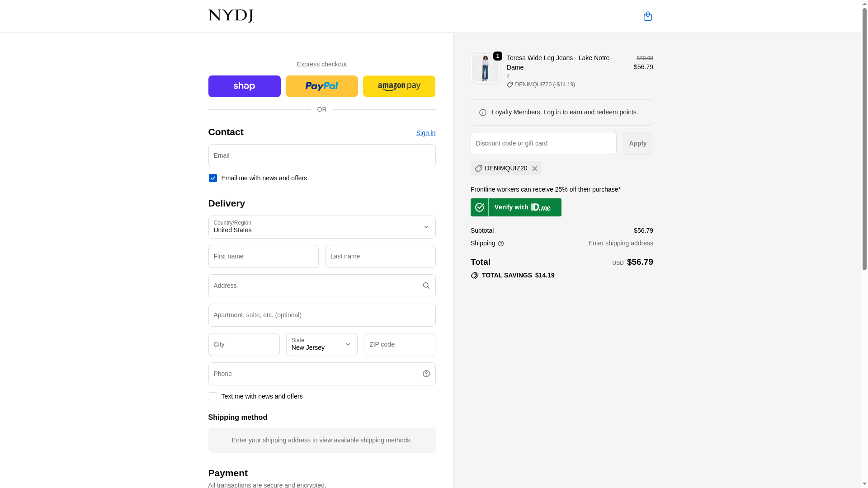The image size is (868, 488).
Task: Uncheck Email me with news and offers
Action: point(212,178)
